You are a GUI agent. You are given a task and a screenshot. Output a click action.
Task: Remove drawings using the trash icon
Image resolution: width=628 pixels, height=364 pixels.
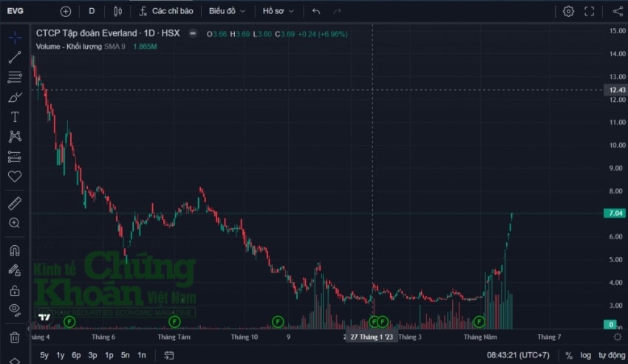[x=15, y=337]
